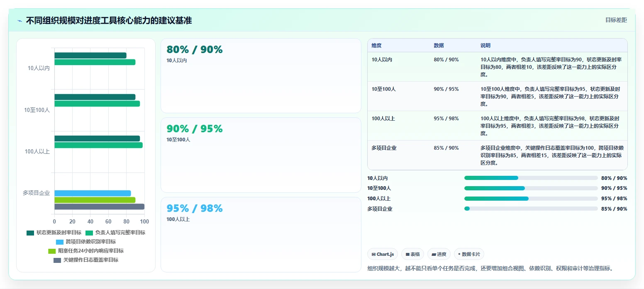This screenshot has height=289, width=644.
Task: Click the lime green bar for 多项目企业
Action: (95, 200)
